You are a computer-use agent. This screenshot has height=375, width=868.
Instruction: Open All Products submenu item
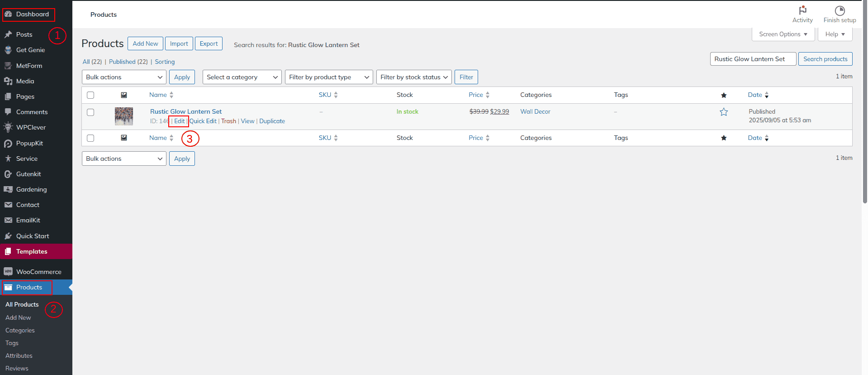coord(22,304)
